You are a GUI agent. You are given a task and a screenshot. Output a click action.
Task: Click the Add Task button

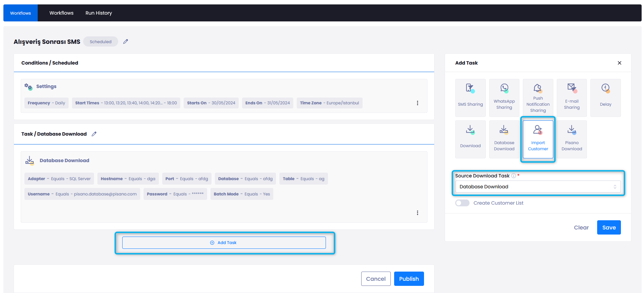(x=224, y=243)
